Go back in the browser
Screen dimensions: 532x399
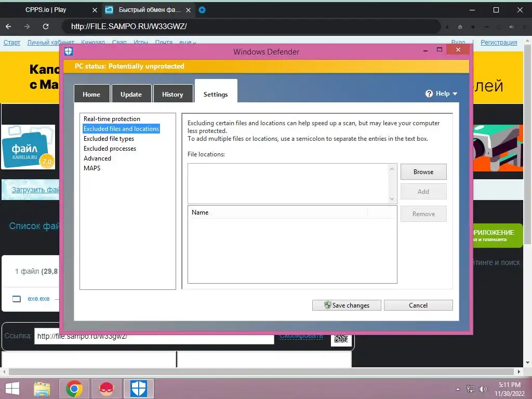[x=8, y=26]
